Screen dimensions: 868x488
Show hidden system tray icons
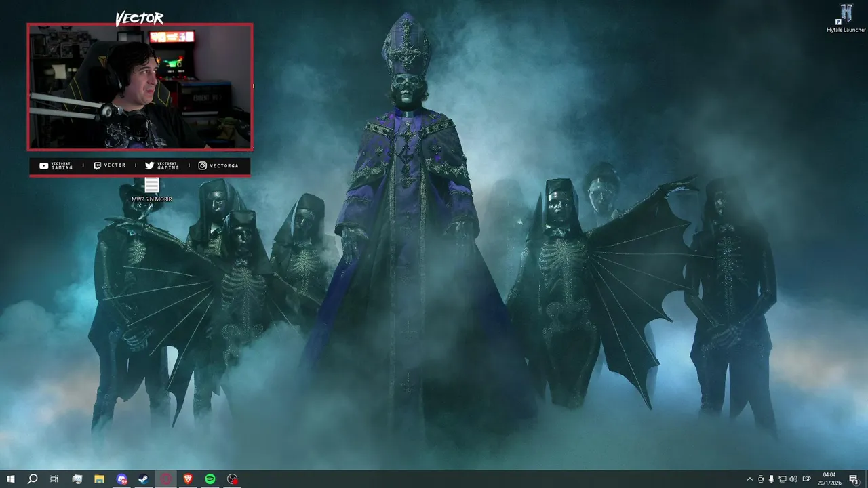[749, 479]
